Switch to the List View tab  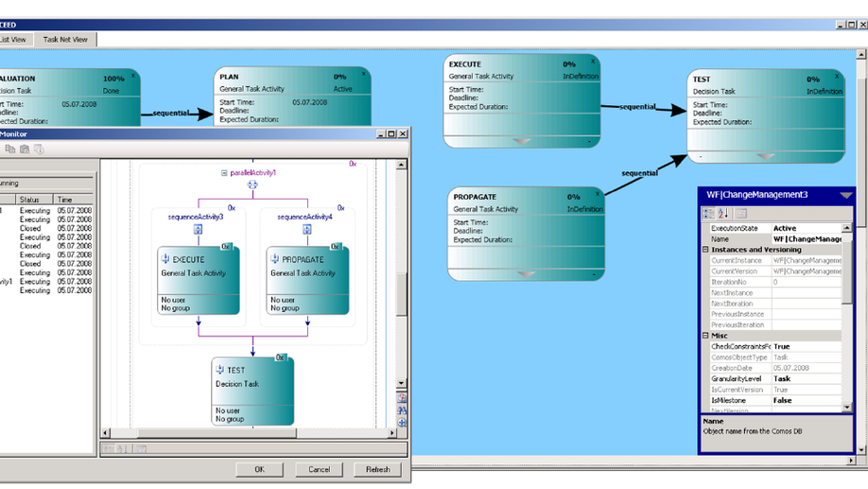(14, 40)
